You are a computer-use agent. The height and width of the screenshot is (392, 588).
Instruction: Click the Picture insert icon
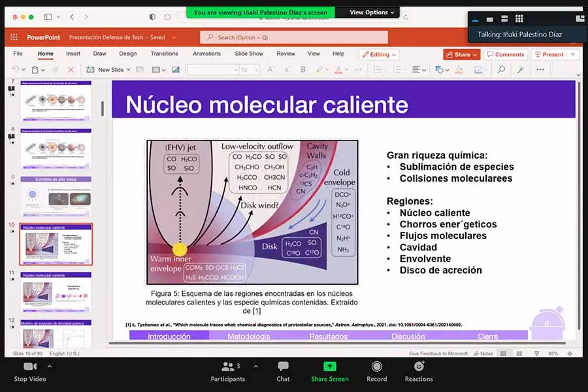175,69
